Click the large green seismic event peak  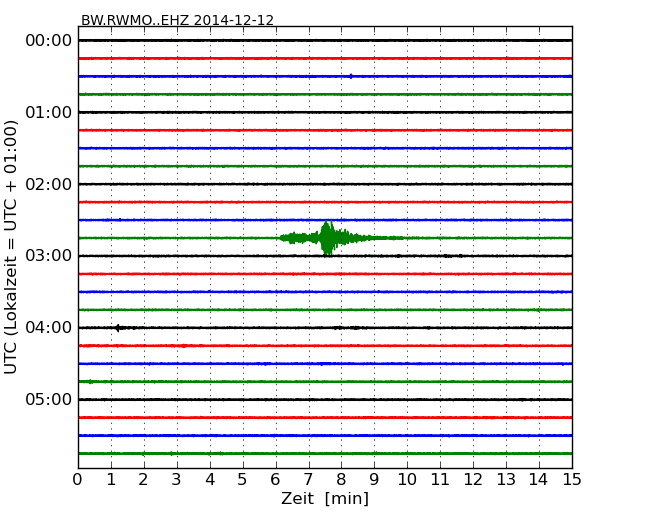coord(327,238)
